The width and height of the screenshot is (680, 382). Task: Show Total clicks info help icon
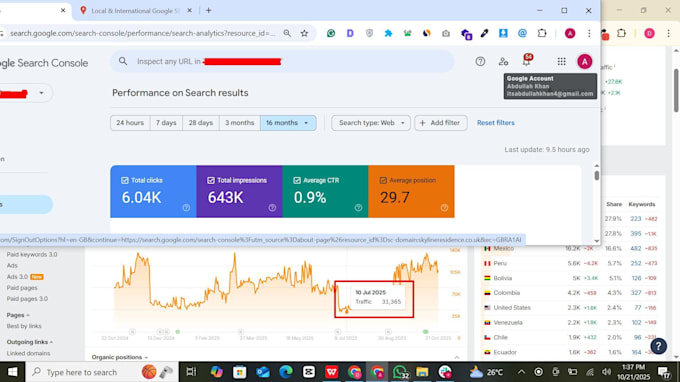pos(186,208)
